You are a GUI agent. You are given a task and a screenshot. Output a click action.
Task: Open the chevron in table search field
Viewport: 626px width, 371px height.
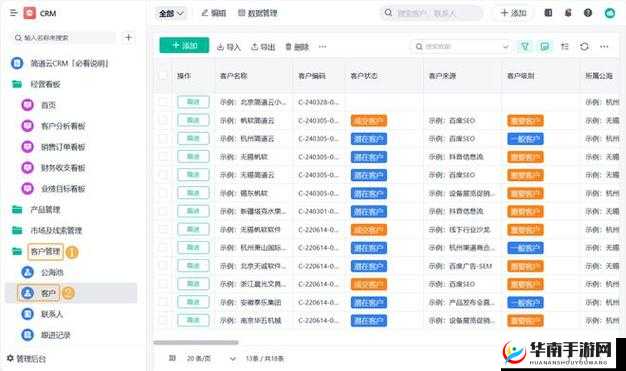point(505,46)
